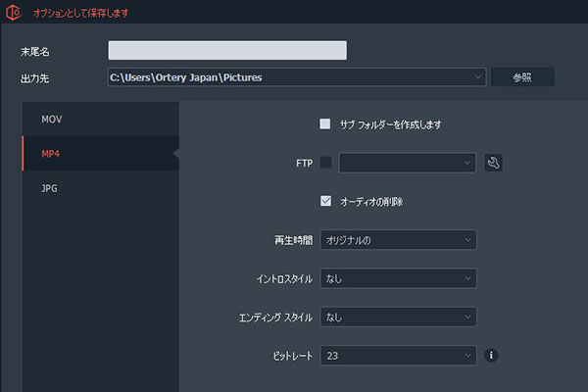Image resolution: width=588 pixels, height=392 pixels.
Task: Select the MP4 tab
Action: pyautogui.click(x=52, y=154)
